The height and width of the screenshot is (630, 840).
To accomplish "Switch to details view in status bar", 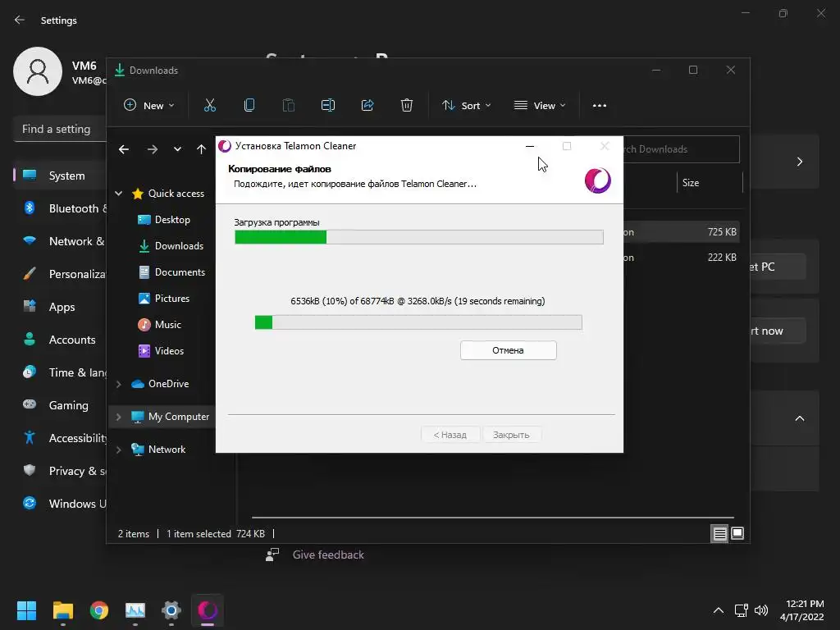I will (719, 533).
